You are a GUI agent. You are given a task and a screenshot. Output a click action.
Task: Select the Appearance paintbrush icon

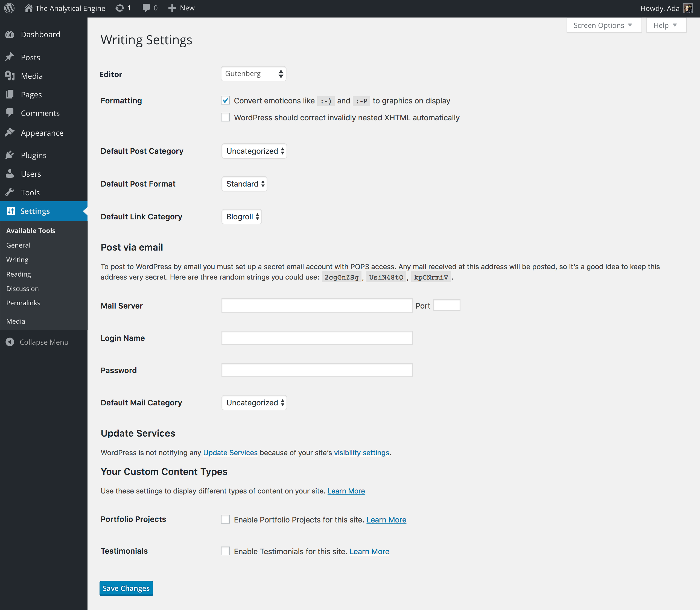click(10, 133)
